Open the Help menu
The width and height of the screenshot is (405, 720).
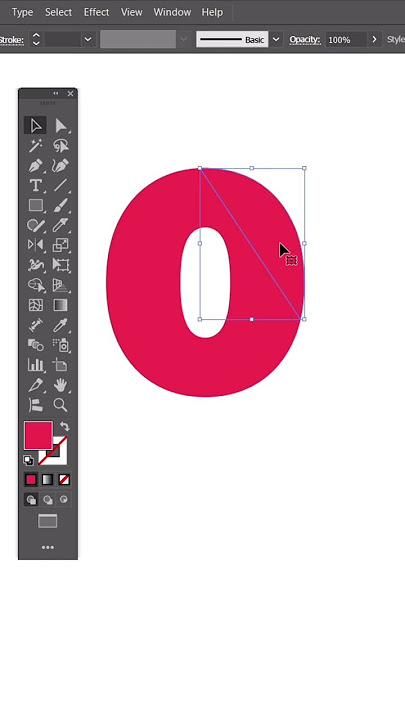coord(212,12)
